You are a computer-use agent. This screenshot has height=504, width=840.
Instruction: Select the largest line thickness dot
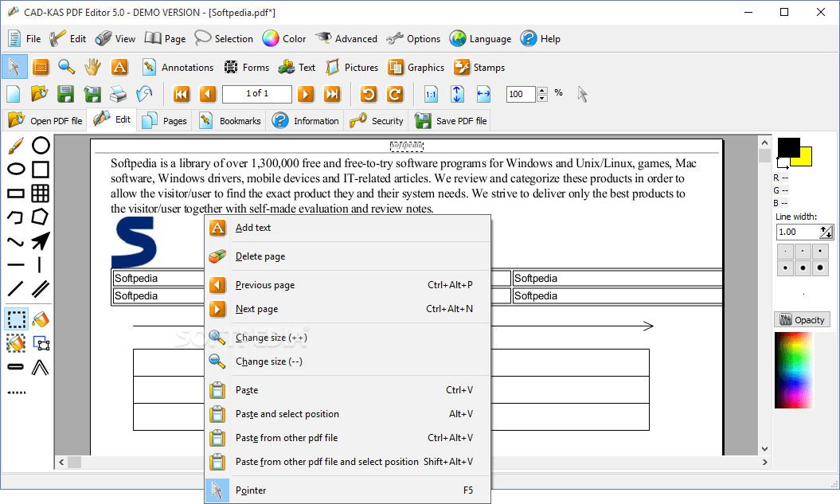point(820,268)
